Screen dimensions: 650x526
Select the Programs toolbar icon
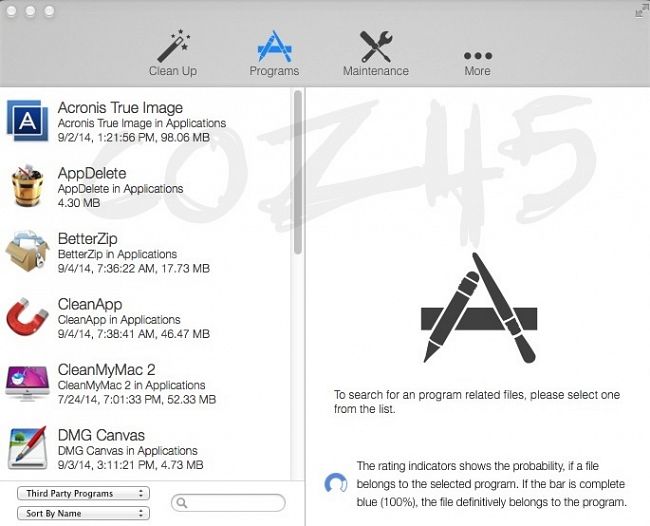click(274, 52)
